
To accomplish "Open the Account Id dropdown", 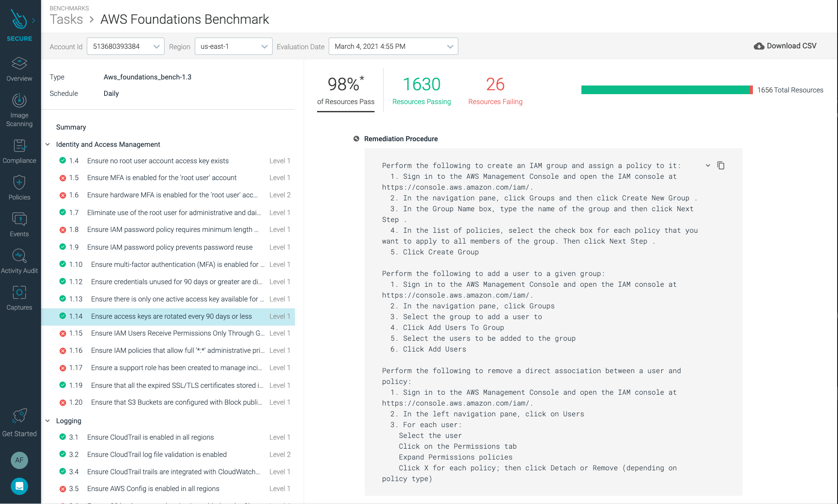I will coord(125,46).
